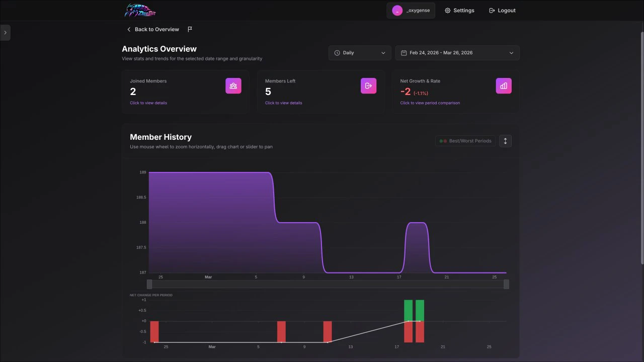Navigate back using Back to Overview

[x=152, y=29]
